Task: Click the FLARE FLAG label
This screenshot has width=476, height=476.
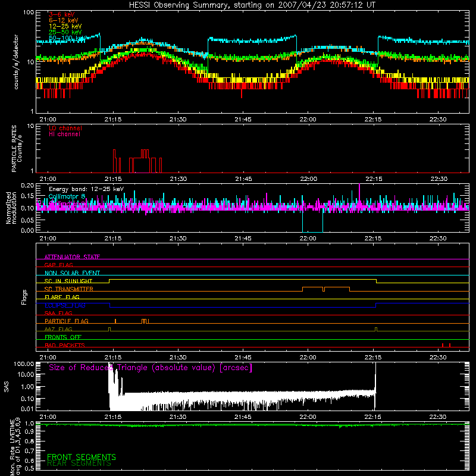Action: pyautogui.click(x=62, y=297)
